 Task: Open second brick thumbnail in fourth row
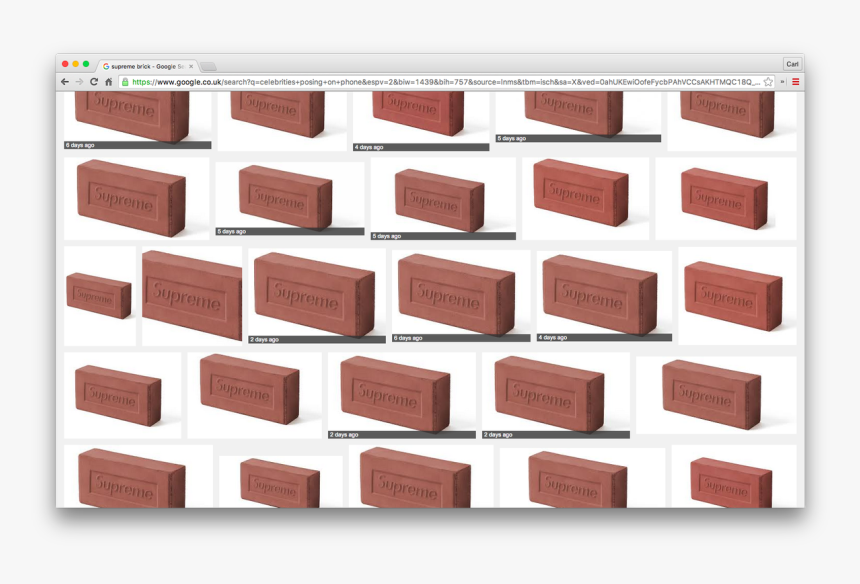pos(254,395)
